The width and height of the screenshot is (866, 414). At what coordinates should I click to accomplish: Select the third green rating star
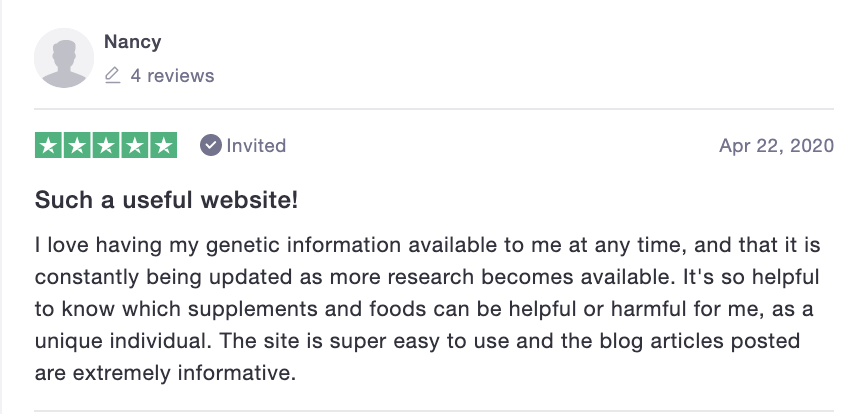pyautogui.click(x=107, y=146)
